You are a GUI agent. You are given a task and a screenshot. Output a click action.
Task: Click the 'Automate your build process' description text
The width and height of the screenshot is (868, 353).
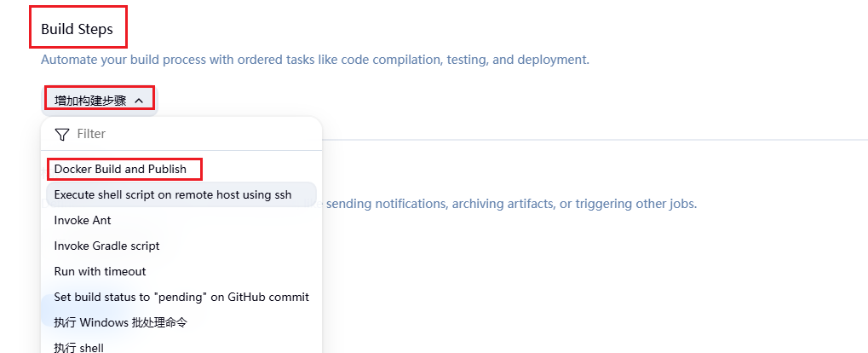(315, 60)
